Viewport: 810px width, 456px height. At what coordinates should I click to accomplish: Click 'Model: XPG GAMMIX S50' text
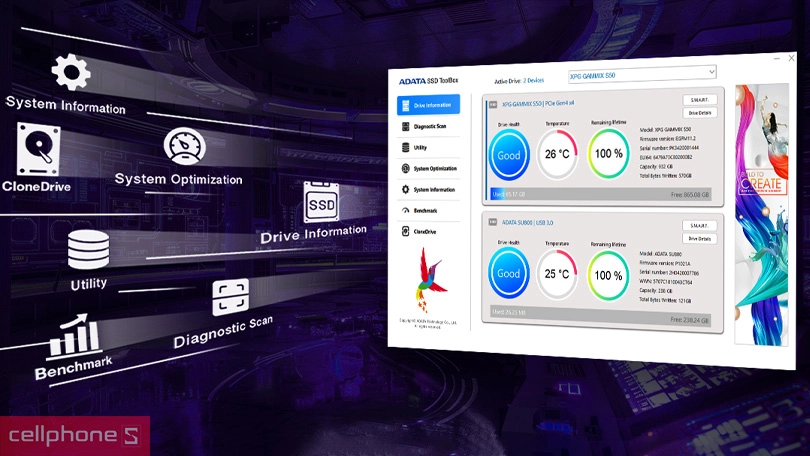pos(665,130)
